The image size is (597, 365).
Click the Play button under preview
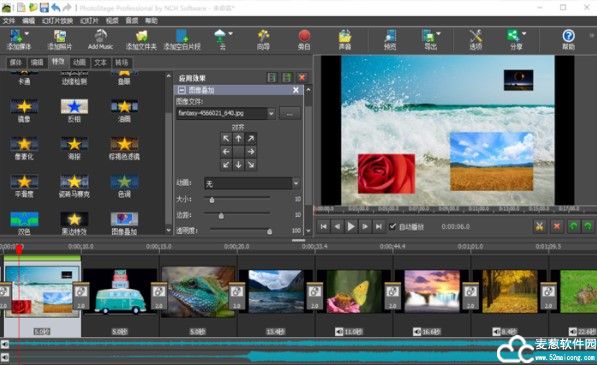[351, 226]
